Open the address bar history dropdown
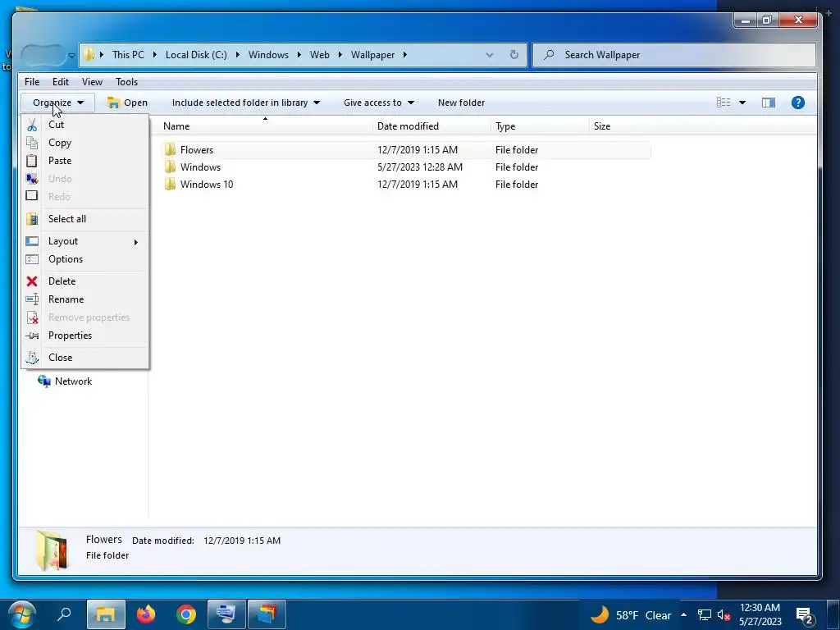840x630 pixels. (489, 55)
